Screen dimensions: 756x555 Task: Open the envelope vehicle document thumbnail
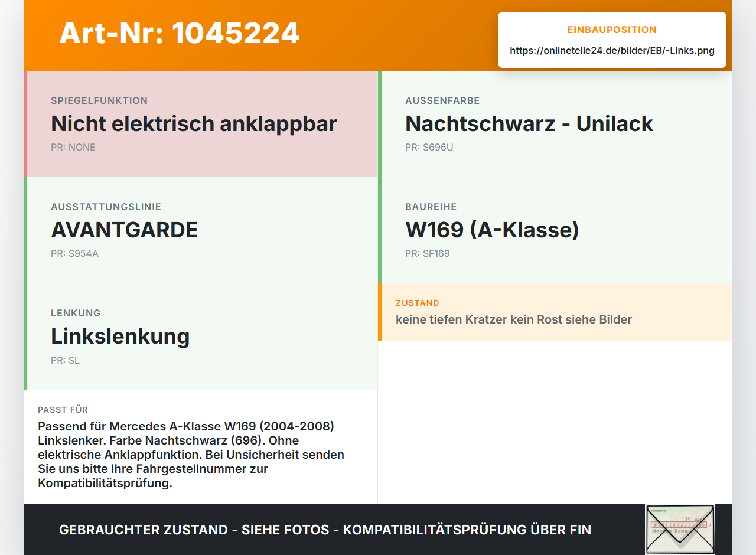(x=680, y=529)
